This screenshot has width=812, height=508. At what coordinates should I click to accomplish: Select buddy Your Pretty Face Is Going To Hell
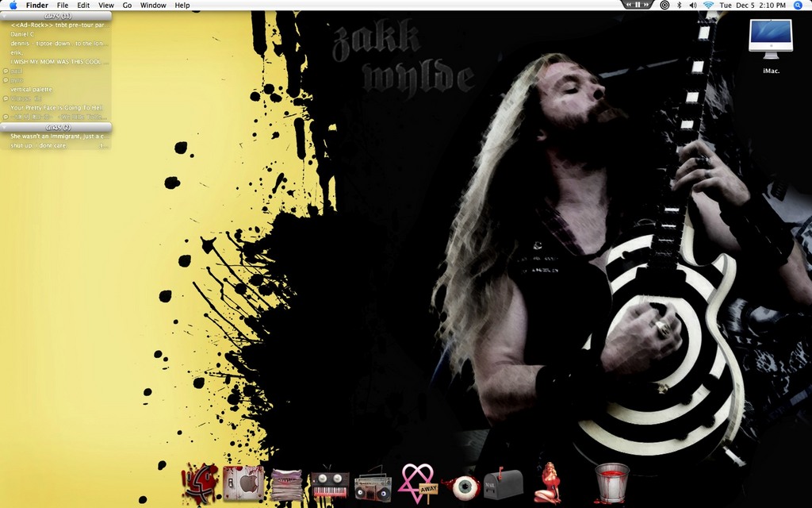coord(56,108)
